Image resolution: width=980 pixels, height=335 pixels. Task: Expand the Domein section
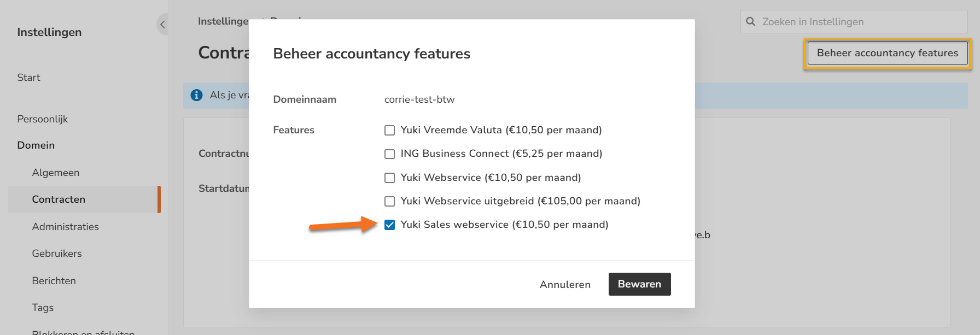tap(36, 145)
